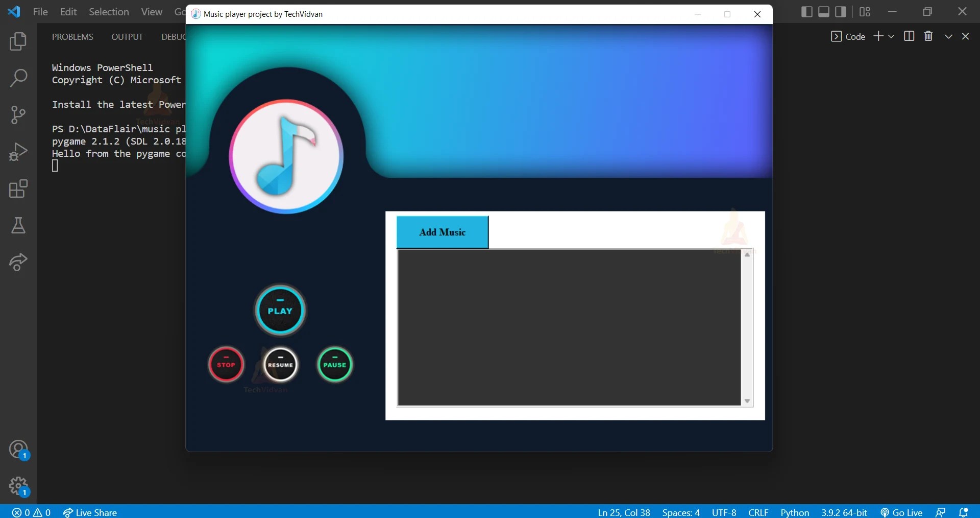
Task: Click the Add Music button
Action: 442,232
